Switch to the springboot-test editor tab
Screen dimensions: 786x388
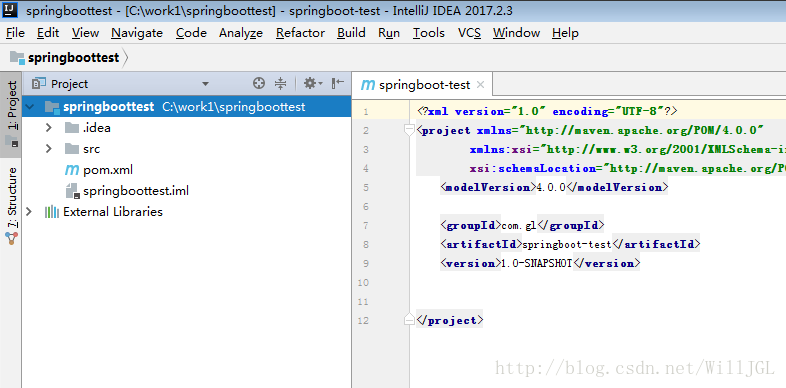point(424,85)
